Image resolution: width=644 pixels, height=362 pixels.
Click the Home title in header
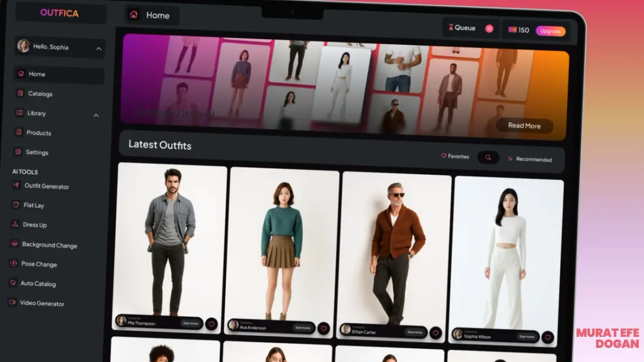tap(157, 16)
